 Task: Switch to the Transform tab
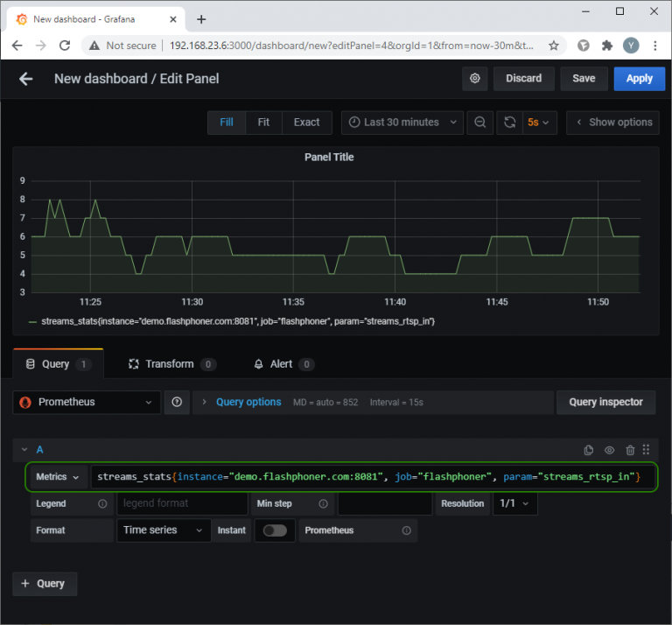tap(170, 364)
